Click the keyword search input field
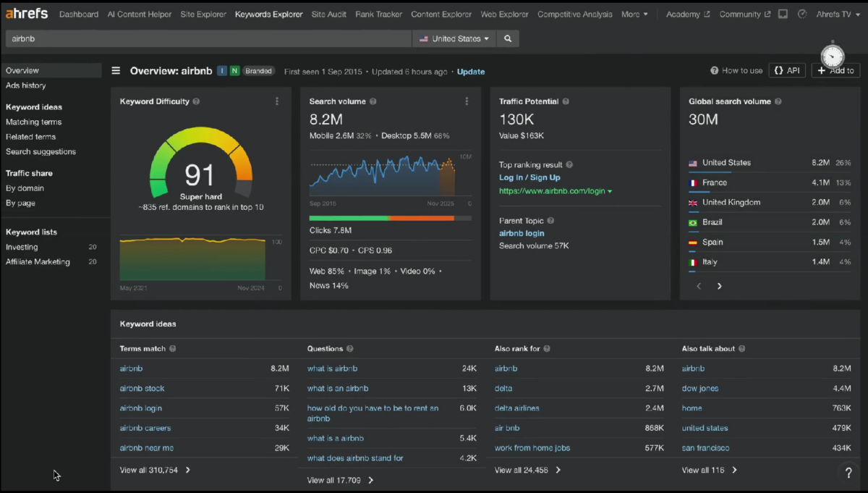This screenshot has height=493, width=868. [208, 39]
